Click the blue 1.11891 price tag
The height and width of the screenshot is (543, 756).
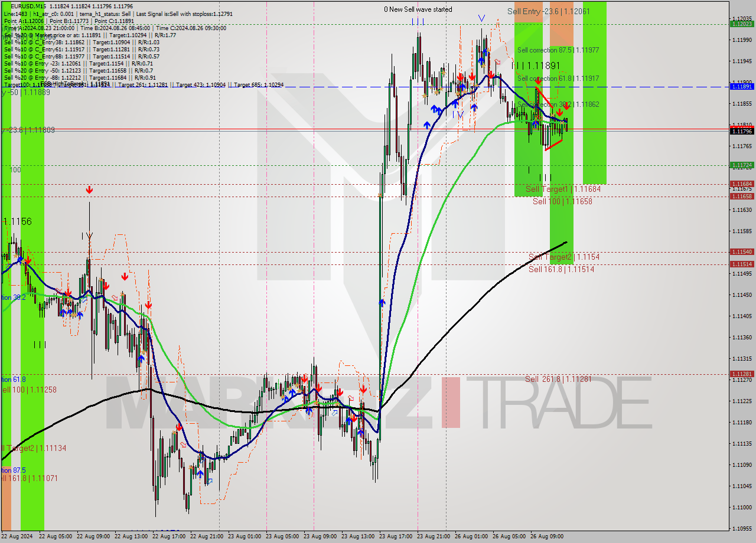point(742,86)
